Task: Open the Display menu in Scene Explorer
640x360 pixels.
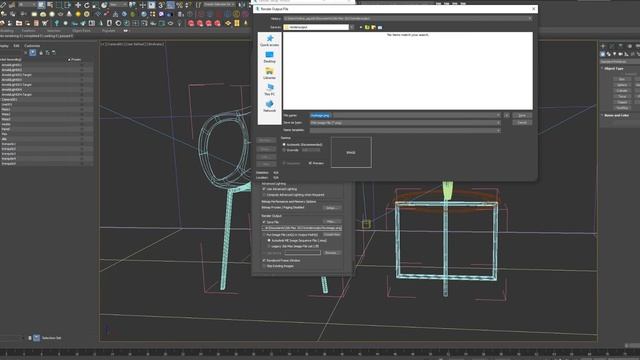Action: tap(4, 46)
